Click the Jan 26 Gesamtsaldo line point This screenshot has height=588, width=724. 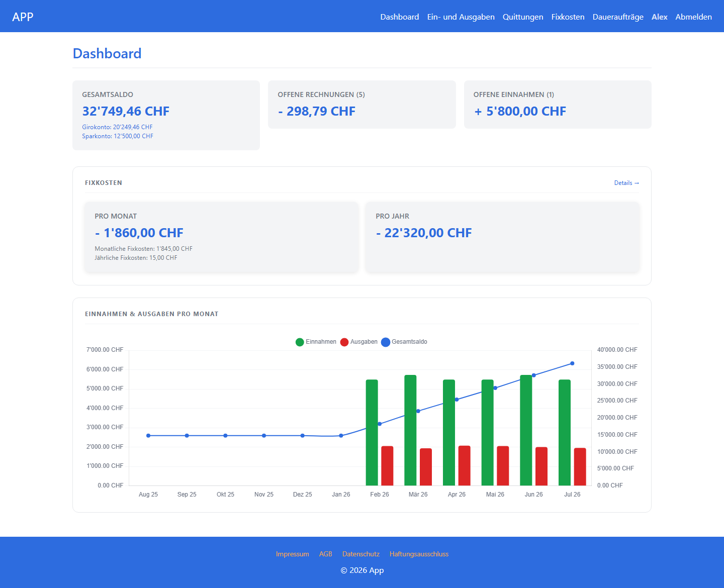click(341, 436)
